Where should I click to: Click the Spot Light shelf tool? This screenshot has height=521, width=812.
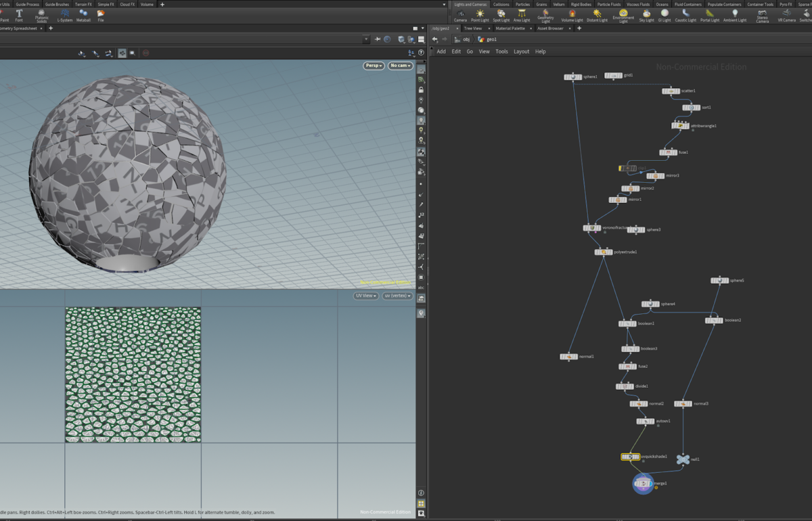(501, 15)
